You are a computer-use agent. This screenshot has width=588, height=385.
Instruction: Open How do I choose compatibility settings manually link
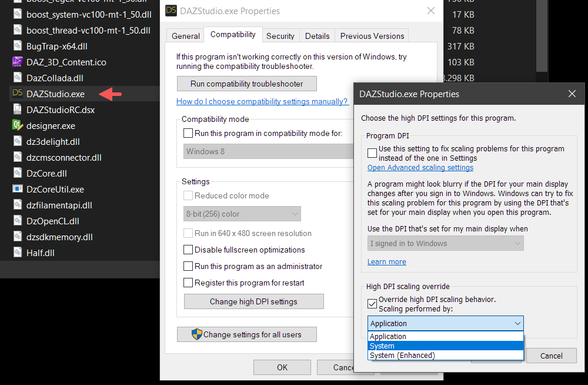tap(262, 101)
